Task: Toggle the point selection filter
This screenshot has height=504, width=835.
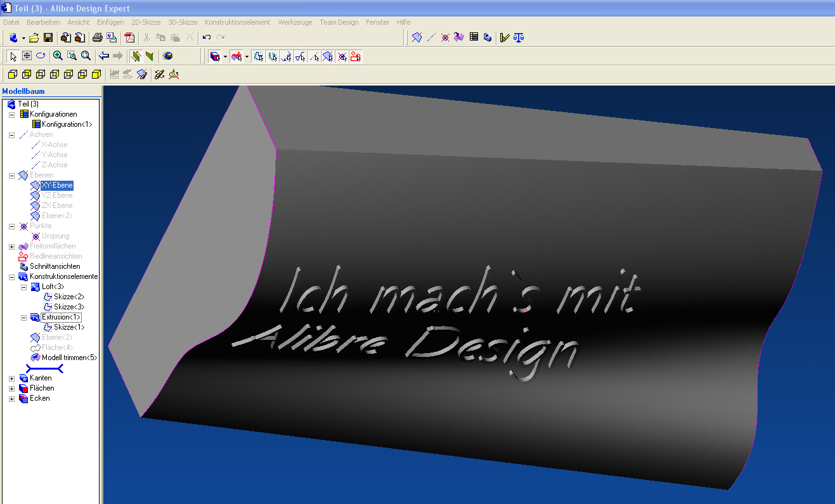Action: pos(342,56)
